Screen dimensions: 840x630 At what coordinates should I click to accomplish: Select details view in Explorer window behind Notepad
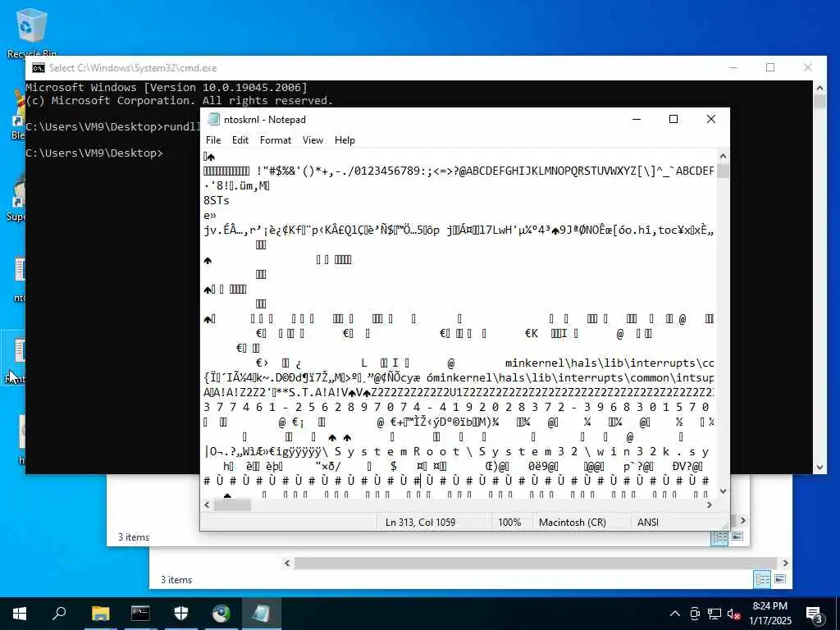(x=719, y=537)
